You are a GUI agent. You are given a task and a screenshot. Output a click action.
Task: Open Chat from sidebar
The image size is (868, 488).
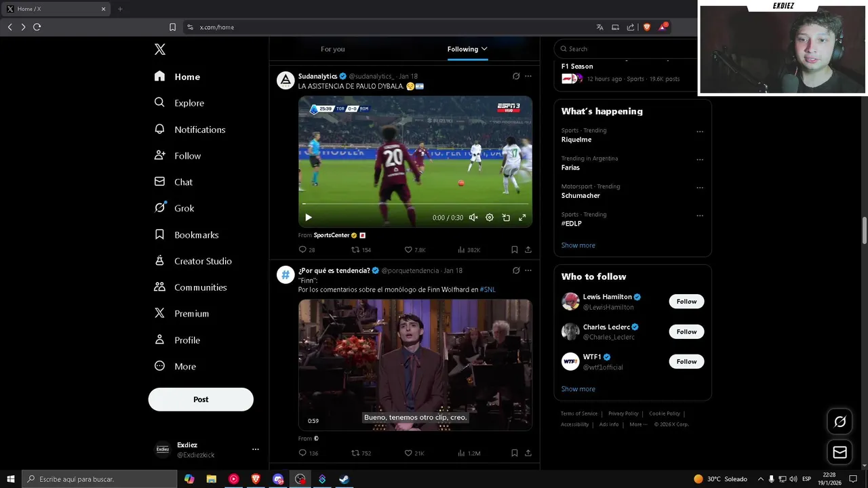pos(174,182)
